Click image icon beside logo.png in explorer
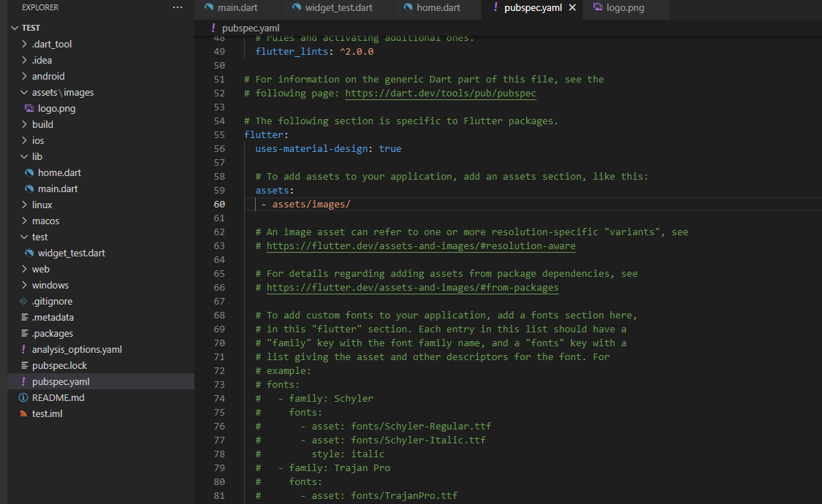Image resolution: width=822 pixels, height=504 pixels. (x=29, y=108)
